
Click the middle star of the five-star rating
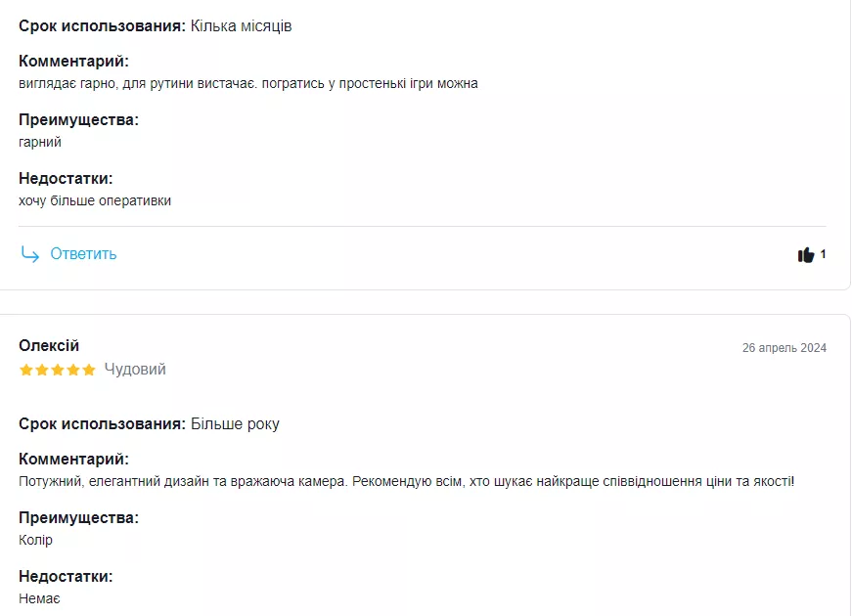click(58, 370)
